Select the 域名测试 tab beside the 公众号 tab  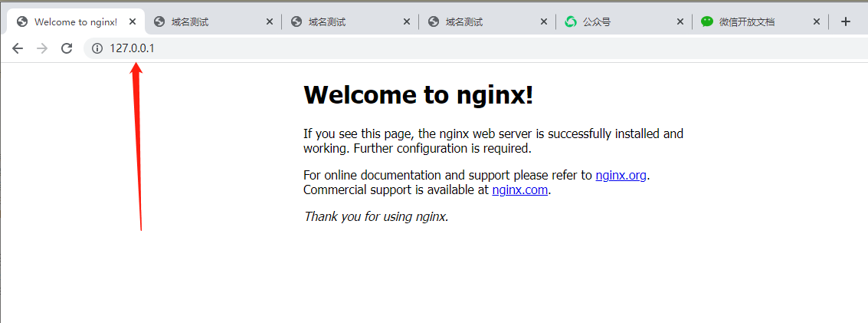pos(488,21)
